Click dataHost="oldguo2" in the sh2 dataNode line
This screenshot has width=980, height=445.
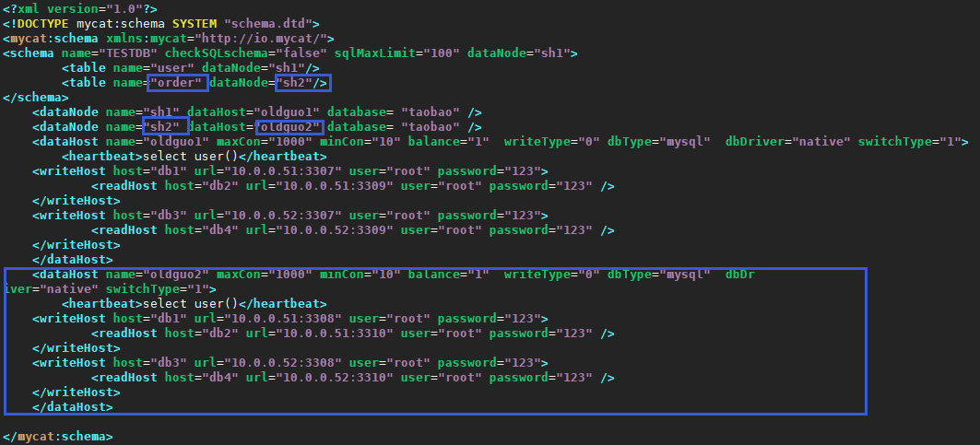coord(254,127)
